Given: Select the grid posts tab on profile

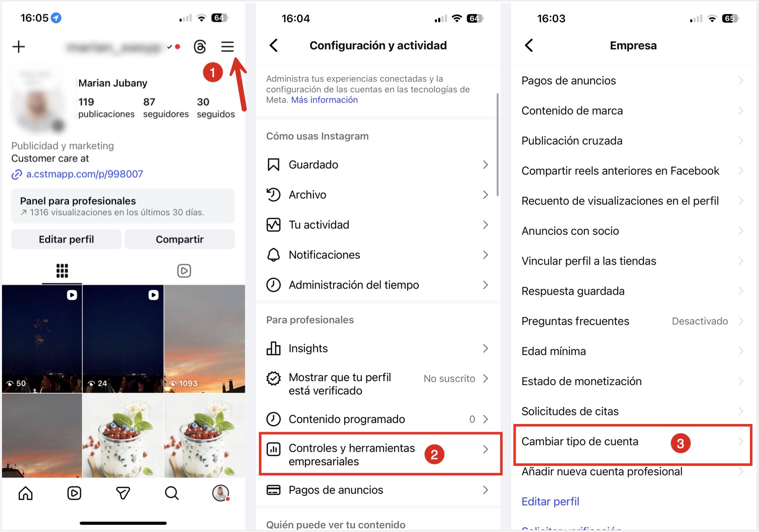Looking at the screenshot, I should (62, 271).
